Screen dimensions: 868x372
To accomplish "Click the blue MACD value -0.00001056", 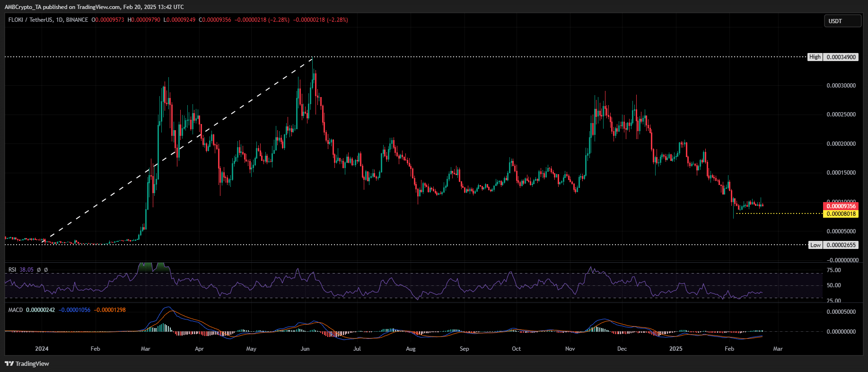I will (74, 310).
